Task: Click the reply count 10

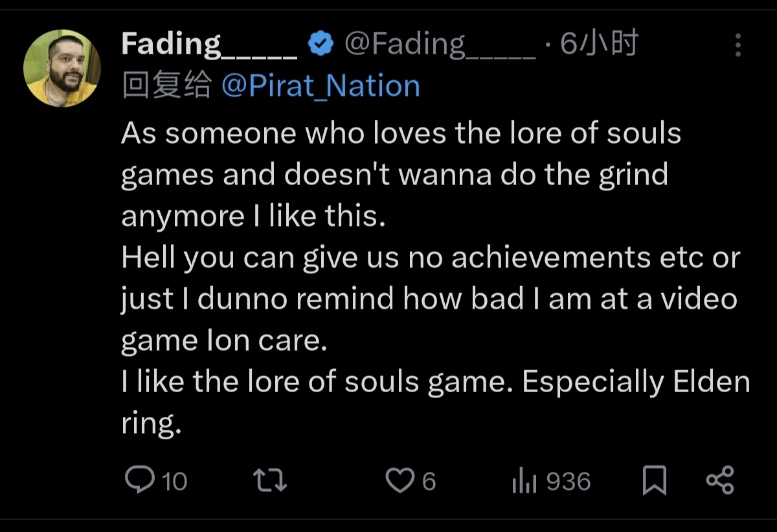Action: (174, 482)
